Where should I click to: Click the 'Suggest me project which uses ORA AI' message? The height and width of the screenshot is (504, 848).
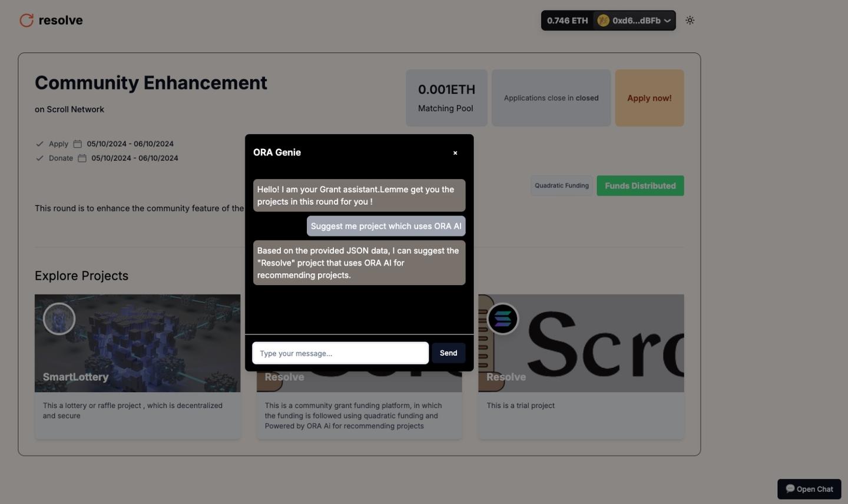386,226
